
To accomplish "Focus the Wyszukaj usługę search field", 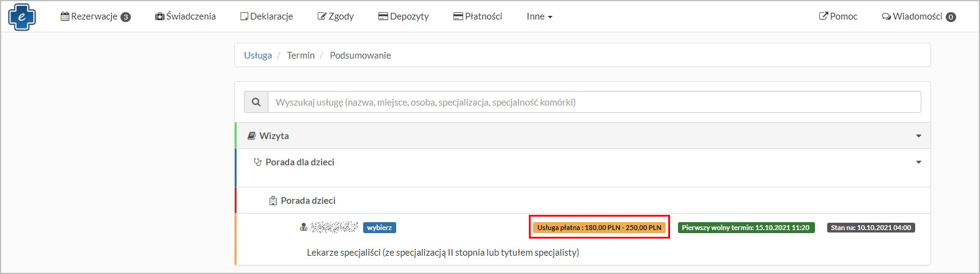I will pyautogui.click(x=594, y=102).
